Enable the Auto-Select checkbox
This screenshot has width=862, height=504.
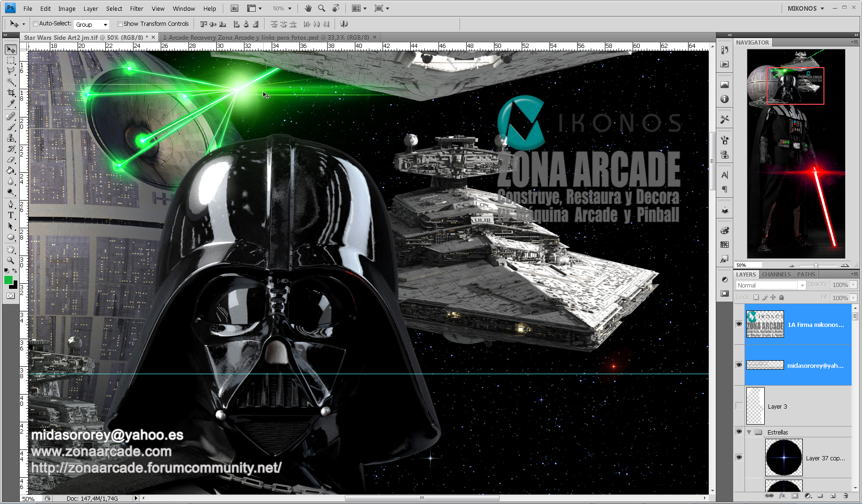35,24
